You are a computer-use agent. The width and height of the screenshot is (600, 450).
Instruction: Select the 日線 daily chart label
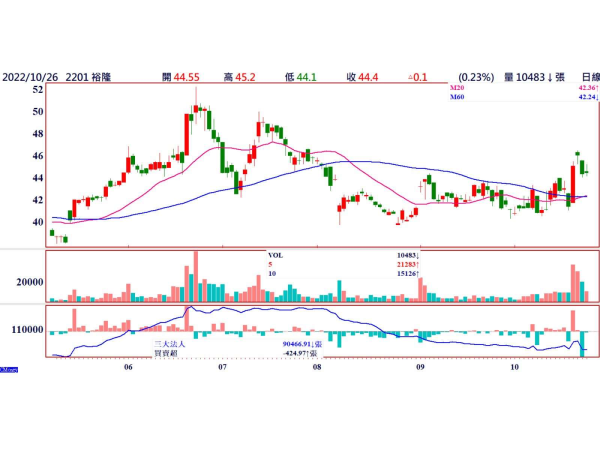[591, 77]
